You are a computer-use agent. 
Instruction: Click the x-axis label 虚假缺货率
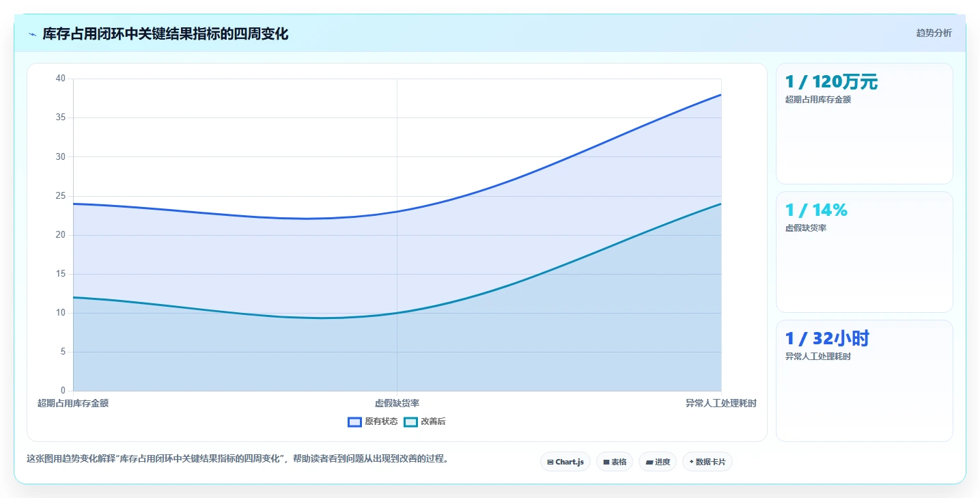pyautogui.click(x=397, y=403)
